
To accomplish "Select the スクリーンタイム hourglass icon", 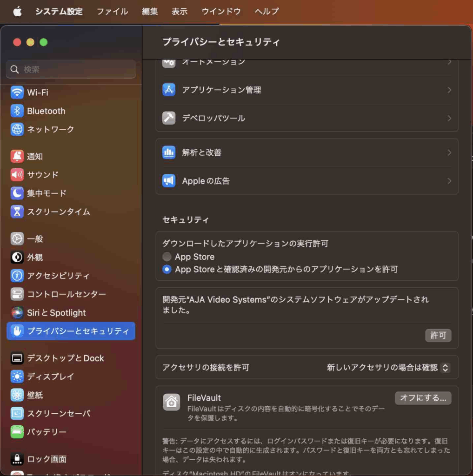I will [x=17, y=212].
